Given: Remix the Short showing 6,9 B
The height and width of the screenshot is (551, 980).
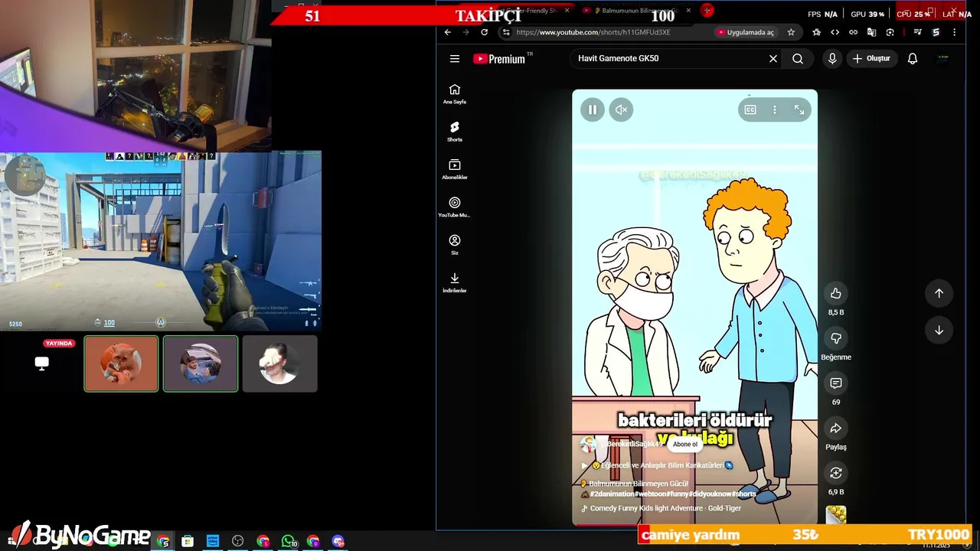Looking at the screenshot, I should click(836, 474).
